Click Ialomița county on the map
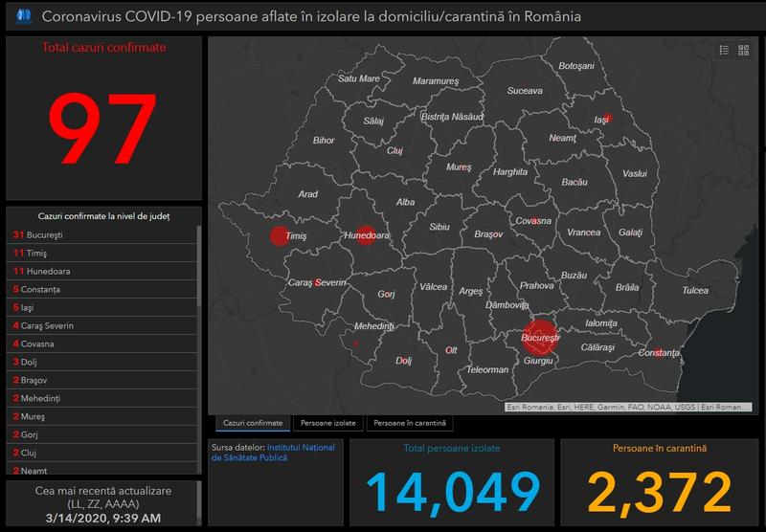The height and width of the screenshot is (532, 766). pos(601,323)
